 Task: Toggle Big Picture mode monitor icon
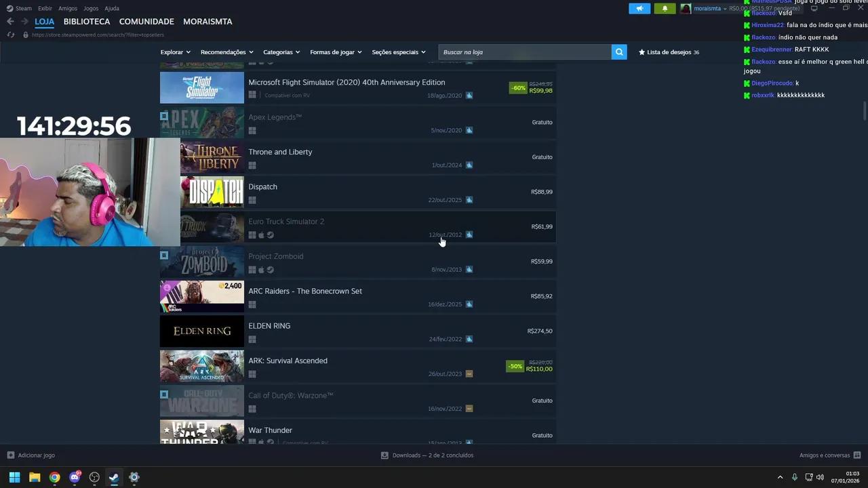[x=814, y=8]
